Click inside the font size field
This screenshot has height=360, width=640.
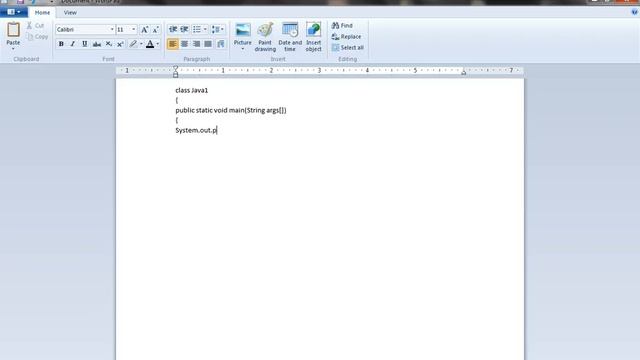click(x=124, y=30)
